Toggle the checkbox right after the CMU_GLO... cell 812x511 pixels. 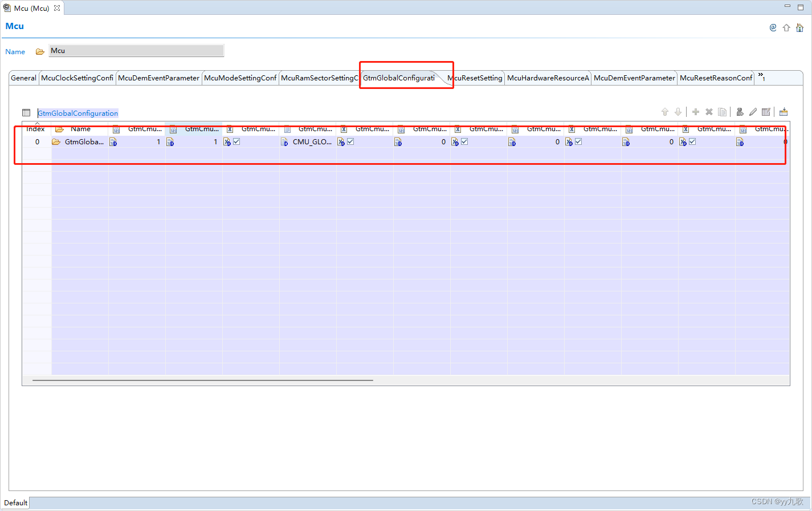350,141
